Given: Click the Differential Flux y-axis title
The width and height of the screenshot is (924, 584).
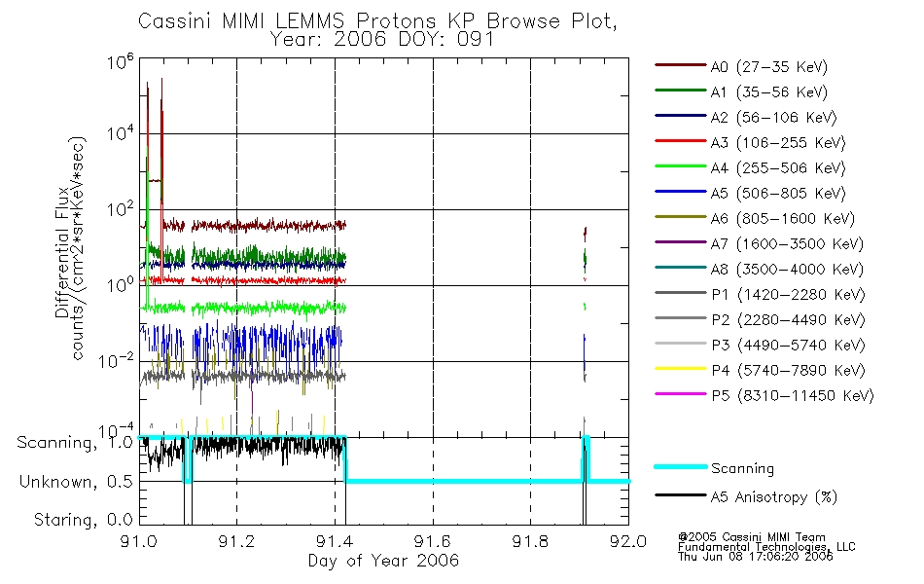Looking at the screenshot, I should click(x=62, y=252).
